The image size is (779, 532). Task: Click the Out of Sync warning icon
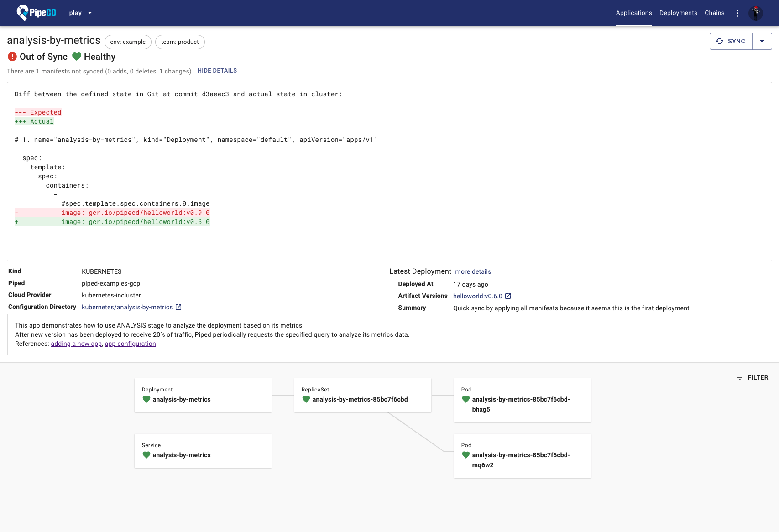click(12, 57)
